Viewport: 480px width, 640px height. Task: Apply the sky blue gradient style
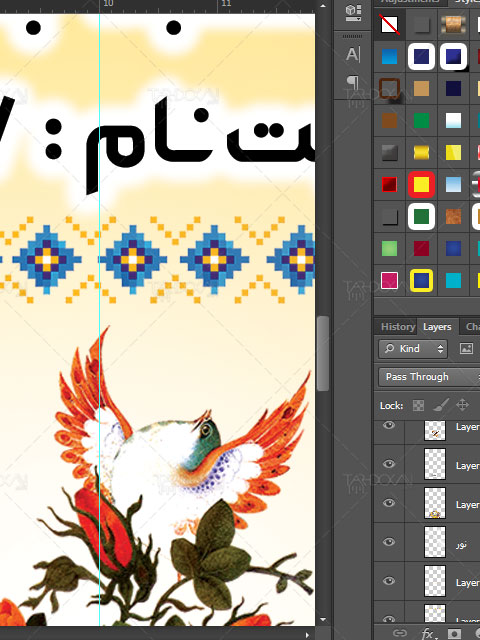click(x=453, y=184)
